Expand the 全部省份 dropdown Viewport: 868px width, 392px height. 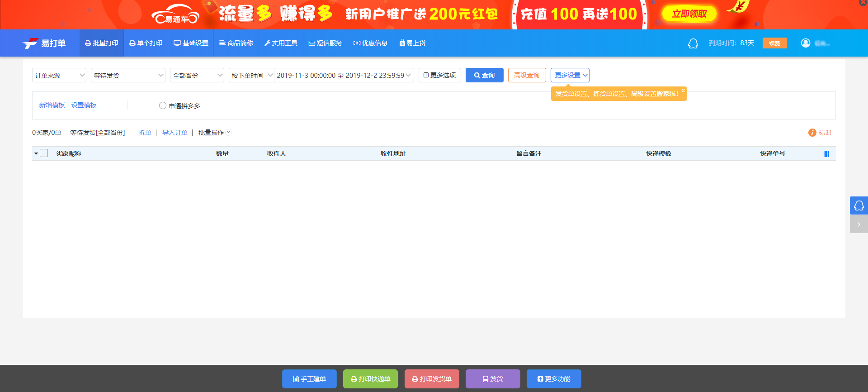197,75
